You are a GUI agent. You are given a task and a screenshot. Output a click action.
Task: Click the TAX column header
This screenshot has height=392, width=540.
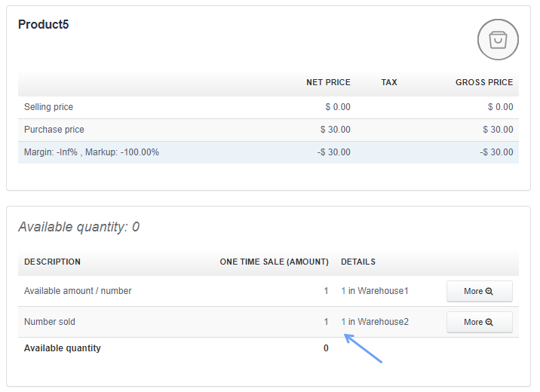point(389,82)
